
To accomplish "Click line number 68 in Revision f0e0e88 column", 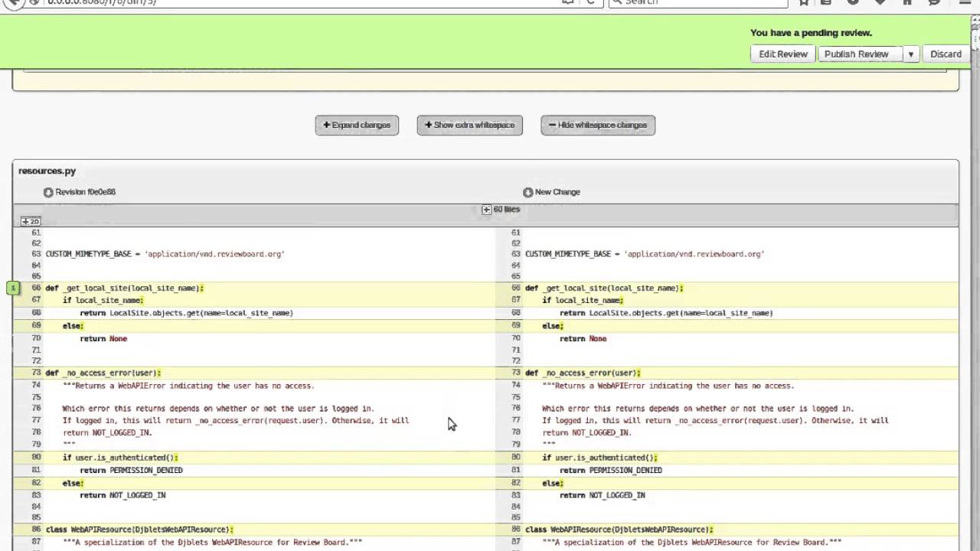I will coord(36,313).
